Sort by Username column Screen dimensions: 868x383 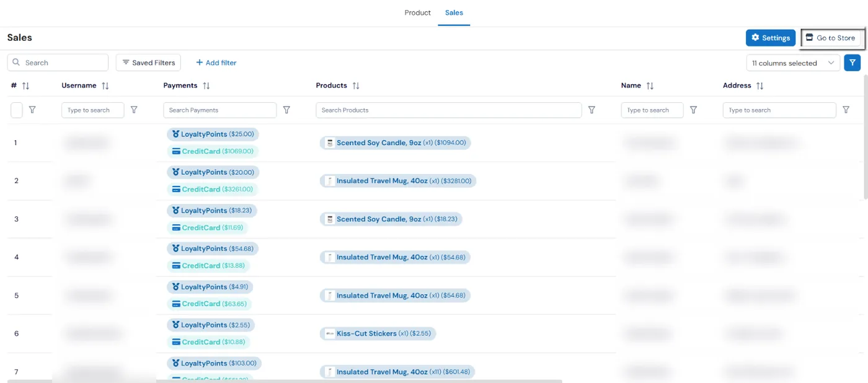point(105,86)
